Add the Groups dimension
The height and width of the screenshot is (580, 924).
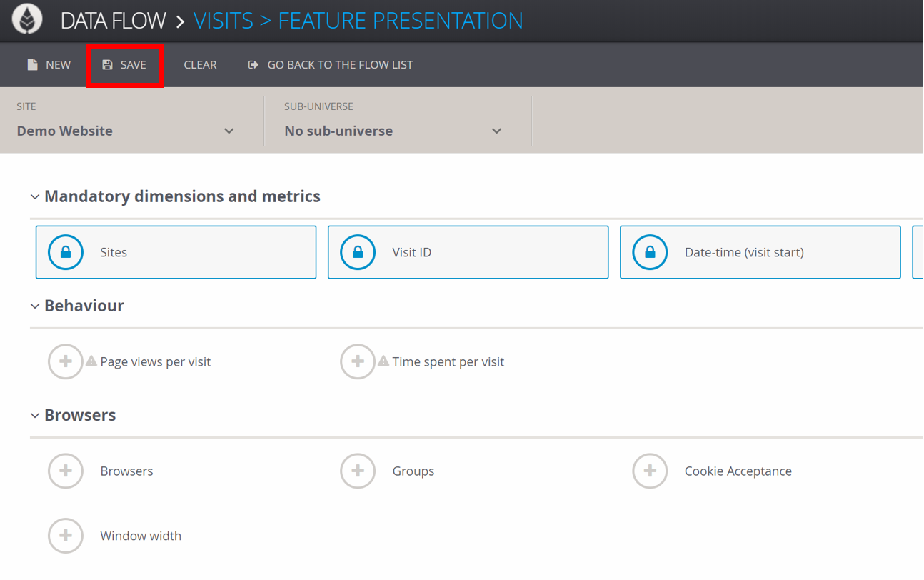tap(358, 471)
